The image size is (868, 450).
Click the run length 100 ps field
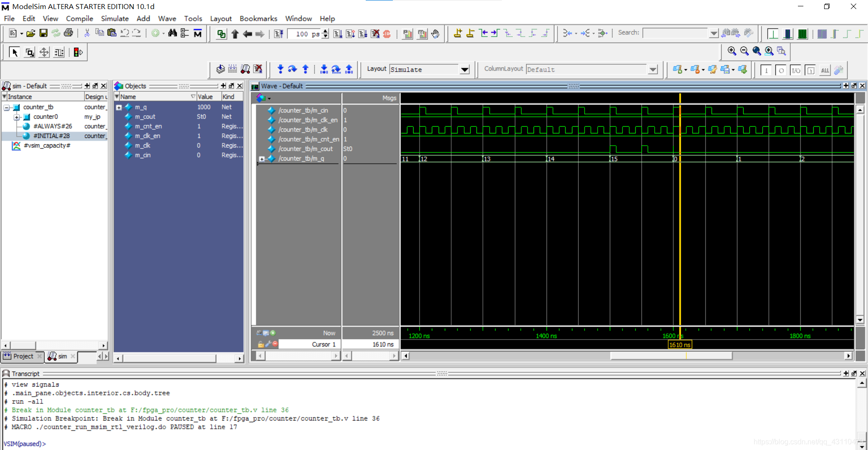(304, 34)
